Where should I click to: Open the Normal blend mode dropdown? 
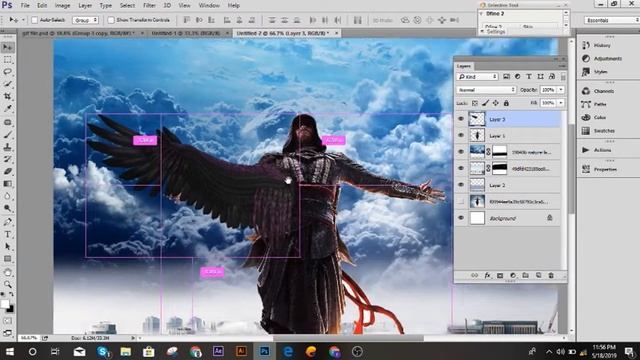coord(486,89)
